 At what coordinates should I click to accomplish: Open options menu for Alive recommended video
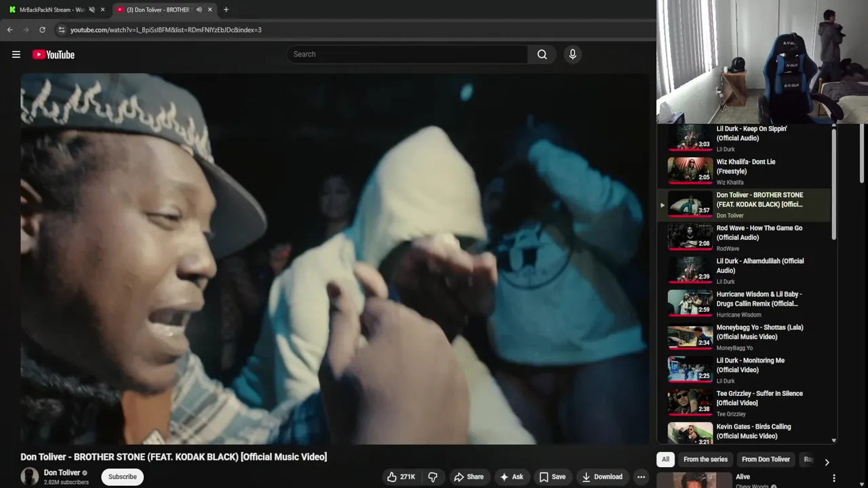834,478
